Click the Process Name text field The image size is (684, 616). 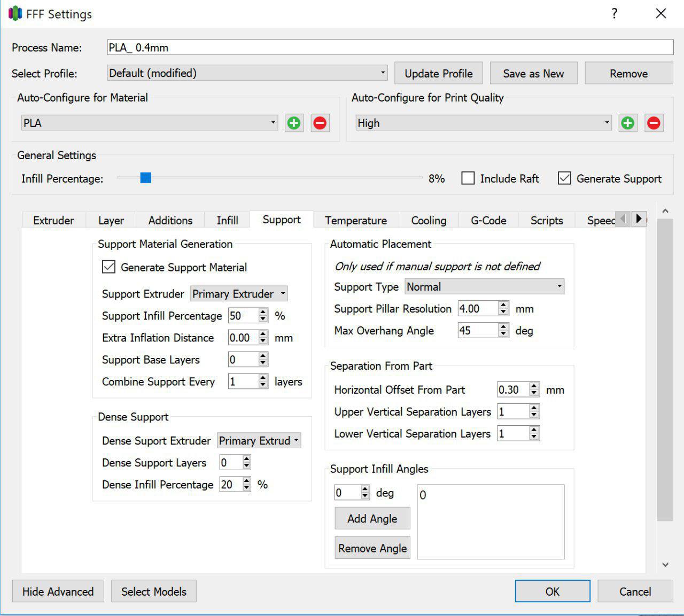coord(390,48)
